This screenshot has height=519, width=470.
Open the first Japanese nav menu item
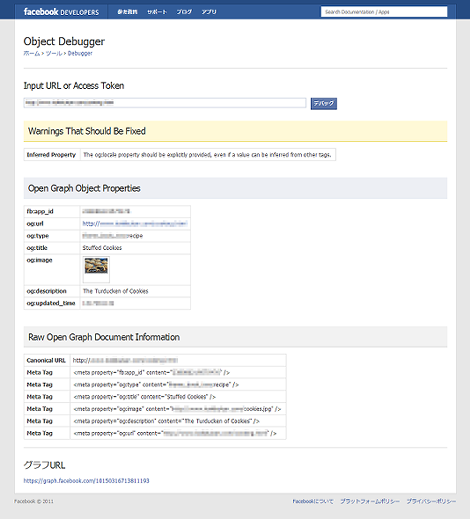coord(127,12)
